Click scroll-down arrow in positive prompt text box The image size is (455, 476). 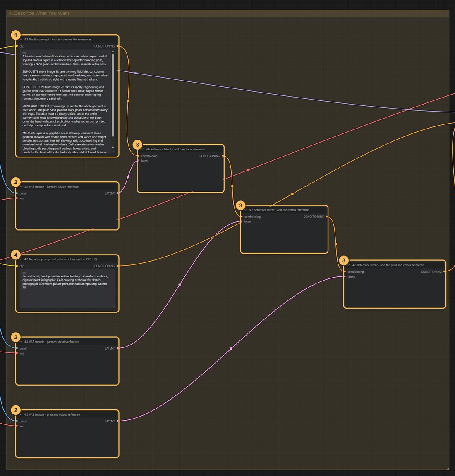coord(113,148)
